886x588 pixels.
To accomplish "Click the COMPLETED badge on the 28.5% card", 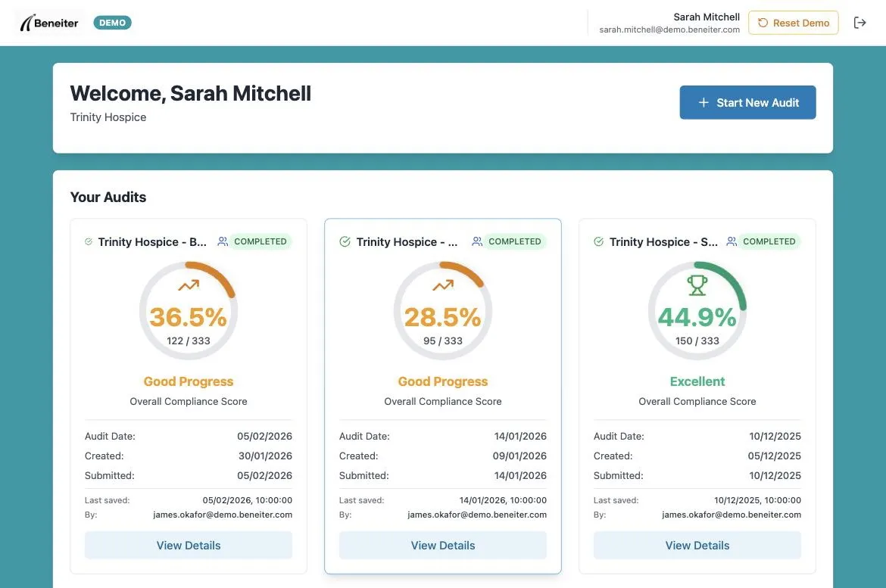I will tap(515, 241).
